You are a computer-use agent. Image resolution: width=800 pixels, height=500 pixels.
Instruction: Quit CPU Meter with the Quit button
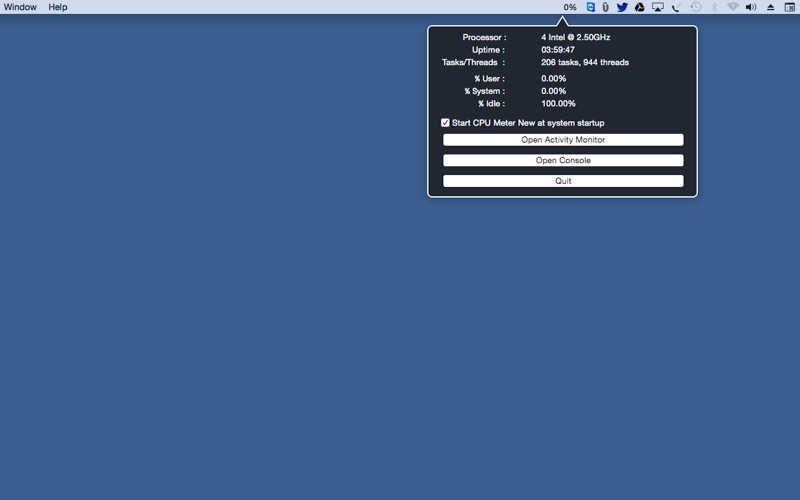(x=563, y=181)
